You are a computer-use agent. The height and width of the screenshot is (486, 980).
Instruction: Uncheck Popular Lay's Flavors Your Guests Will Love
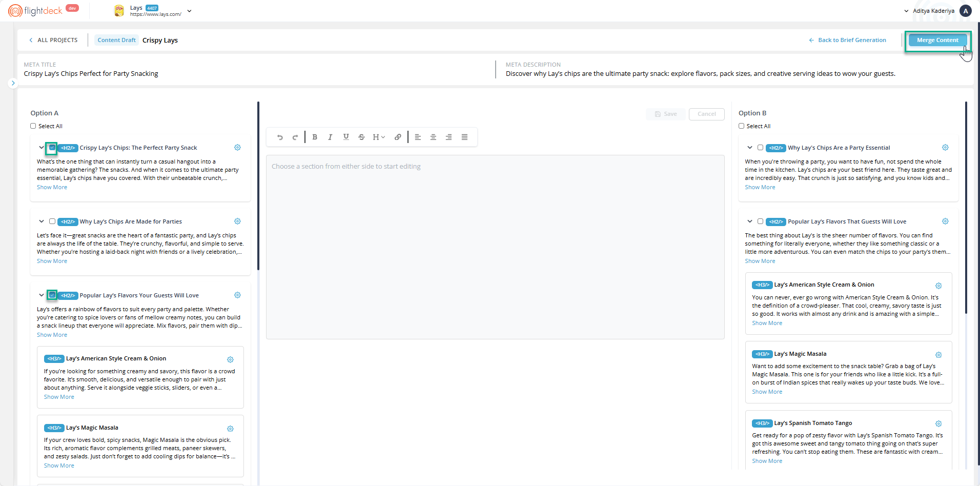(x=52, y=295)
